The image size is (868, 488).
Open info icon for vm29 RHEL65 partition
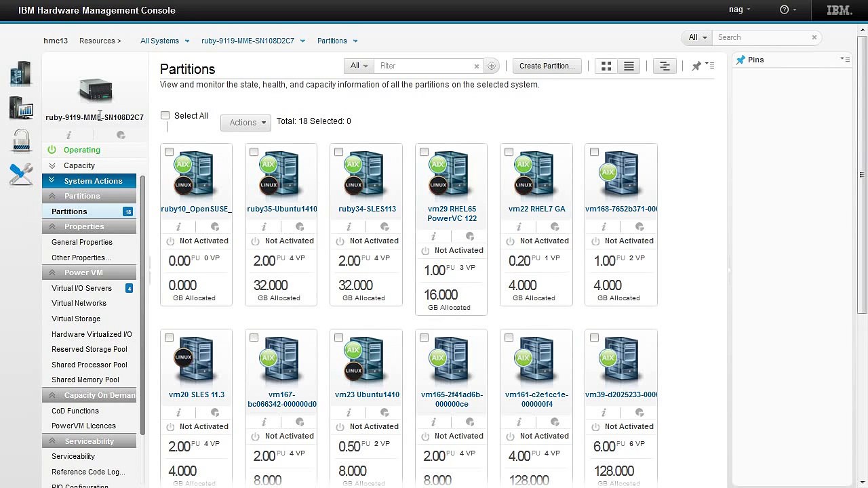(433, 236)
